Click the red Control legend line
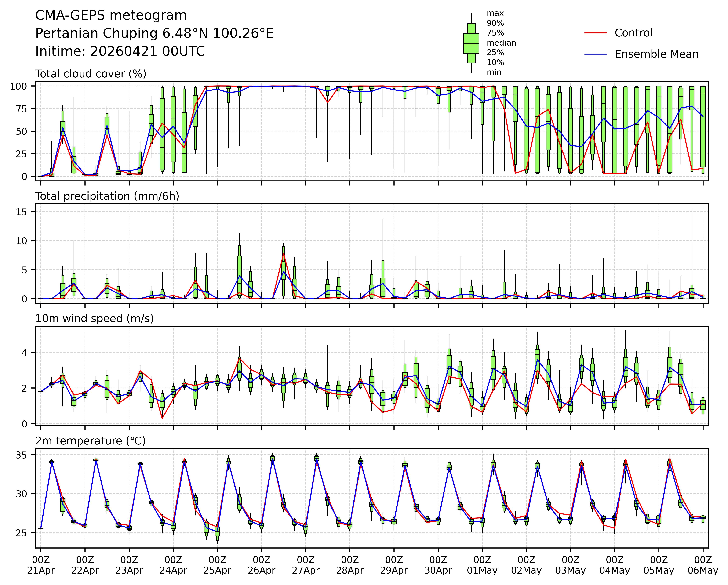728x585 pixels. [x=595, y=33]
